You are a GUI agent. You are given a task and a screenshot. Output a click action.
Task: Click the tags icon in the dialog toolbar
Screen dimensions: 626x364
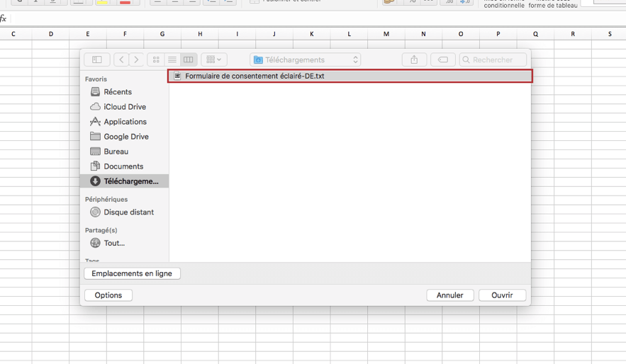[x=443, y=59]
